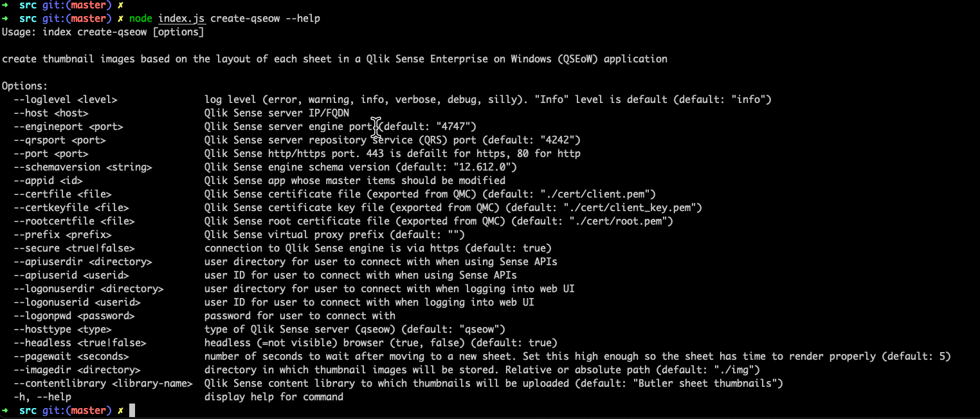This screenshot has width=980, height=419.
Task: Click the --appid <id> option
Action: [48, 180]
